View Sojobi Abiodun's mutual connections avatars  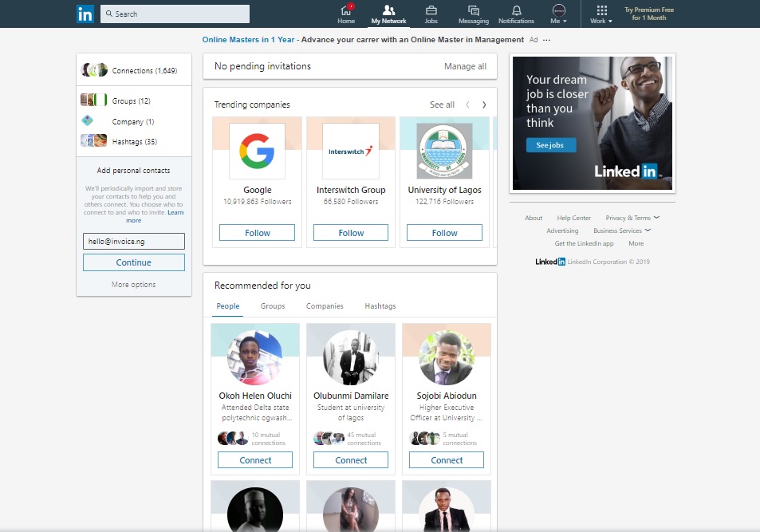424,439
